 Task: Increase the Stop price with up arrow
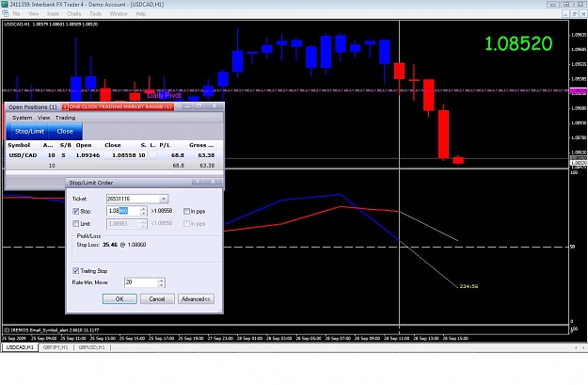tap(143, 209)
